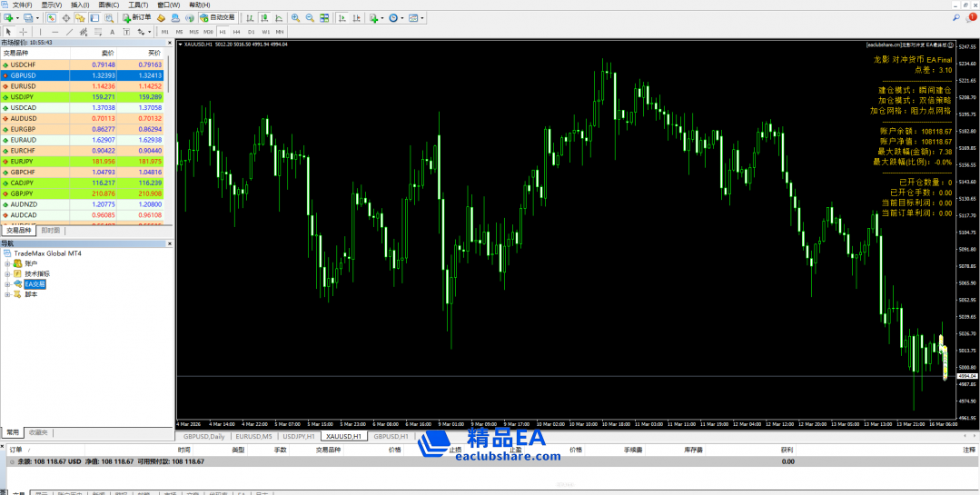Viewport: 980px width, 495px height.
Task: Select the trendline drawing tool
Action: click(x=69, y=32)
